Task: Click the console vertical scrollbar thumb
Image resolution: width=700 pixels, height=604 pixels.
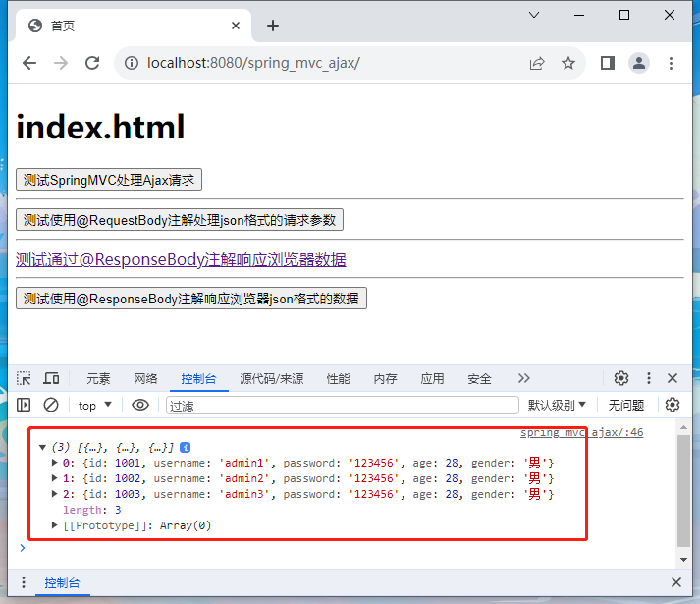Action: pyautogui.click(x=683, y=490)
